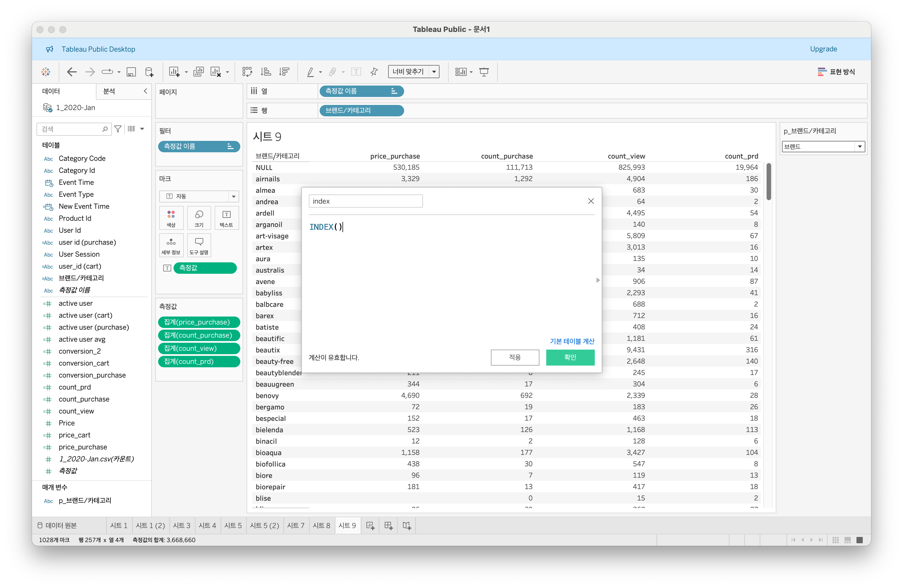This screenshot has width=903, height=588.
Task: Click the sort ascending toolbar icon
Action: click(266, 72)
